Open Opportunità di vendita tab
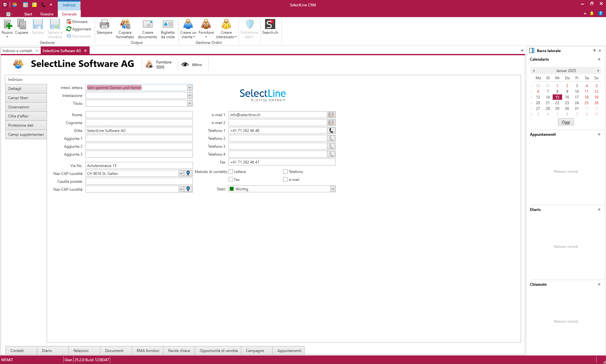This screenshot has height=364, width=606. pyautogui.click(x=218, y=351)
